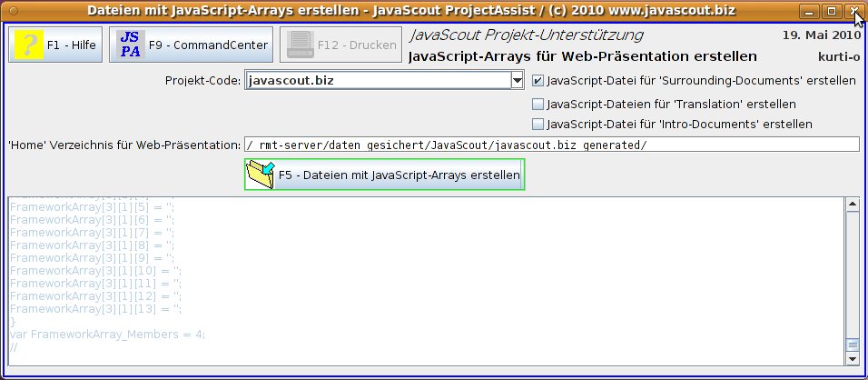Close the JavaScout ProjectAssist window
The height and width of the screenshot is (380, 868).
[x=853, y=12]
